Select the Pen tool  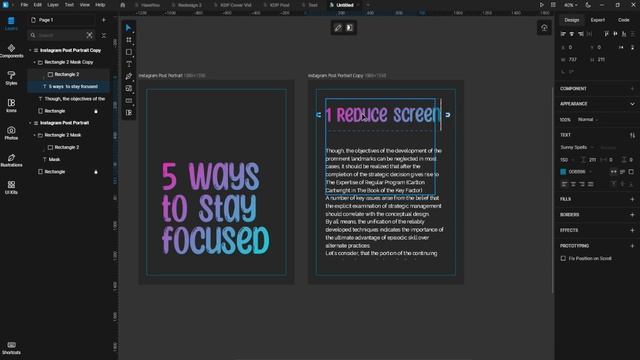click(129, 76)
